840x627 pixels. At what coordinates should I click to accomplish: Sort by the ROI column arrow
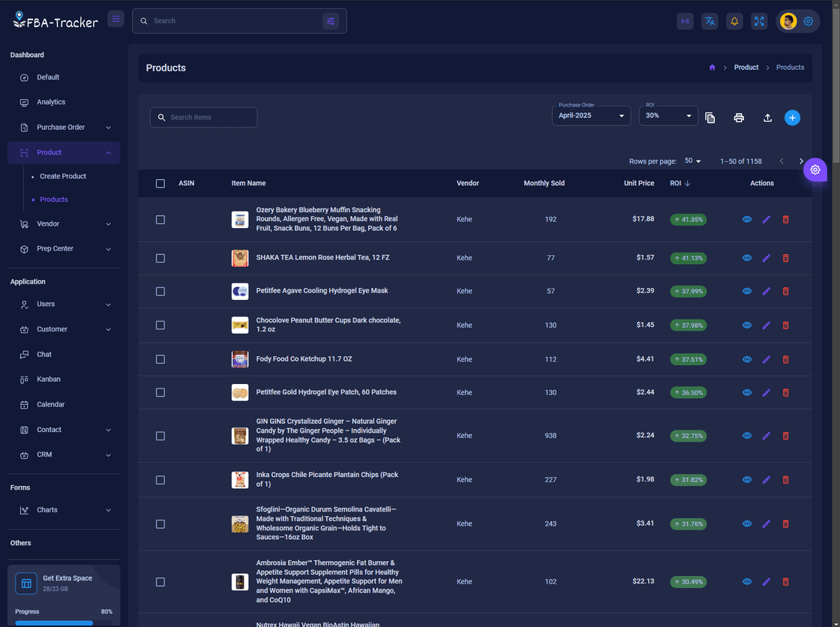point(688,183)
